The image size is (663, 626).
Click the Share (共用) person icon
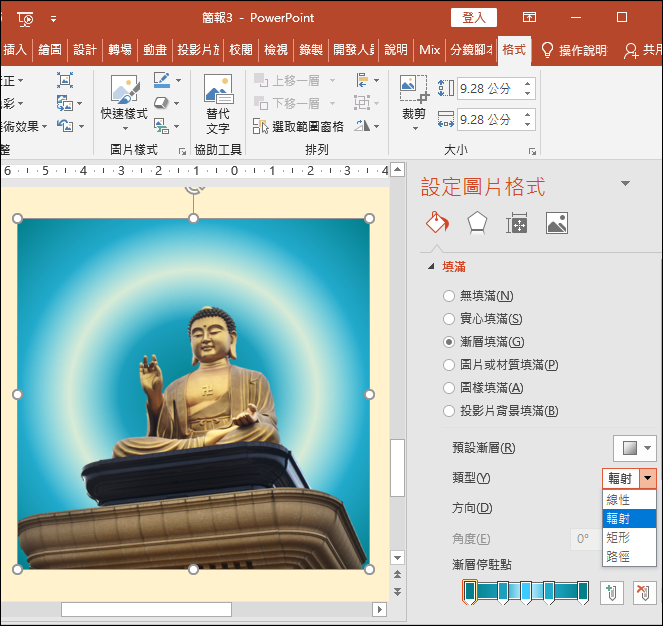(631, 50)
